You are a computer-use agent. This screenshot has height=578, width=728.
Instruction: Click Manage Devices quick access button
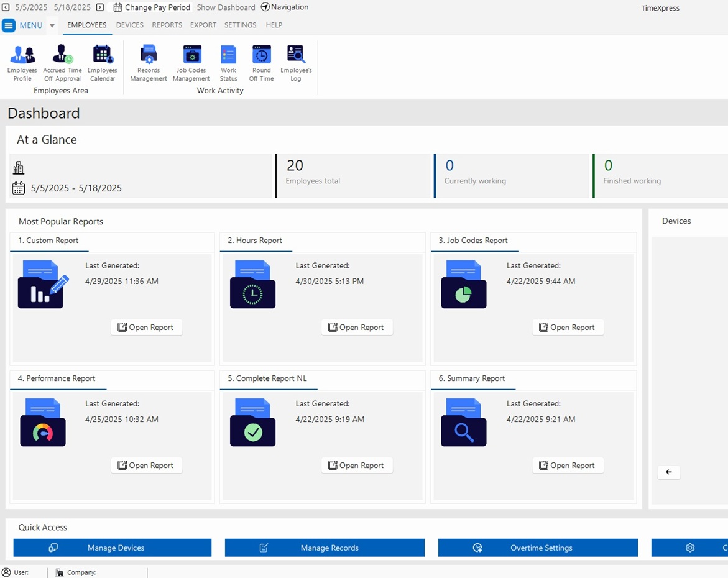point(113,548)
